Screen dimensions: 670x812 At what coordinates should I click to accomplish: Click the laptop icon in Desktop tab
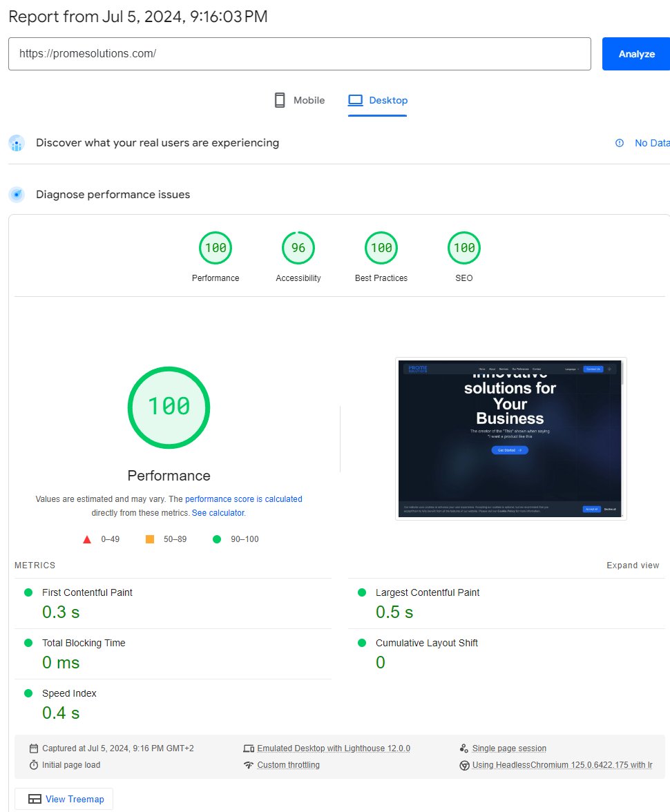(356, 100)
